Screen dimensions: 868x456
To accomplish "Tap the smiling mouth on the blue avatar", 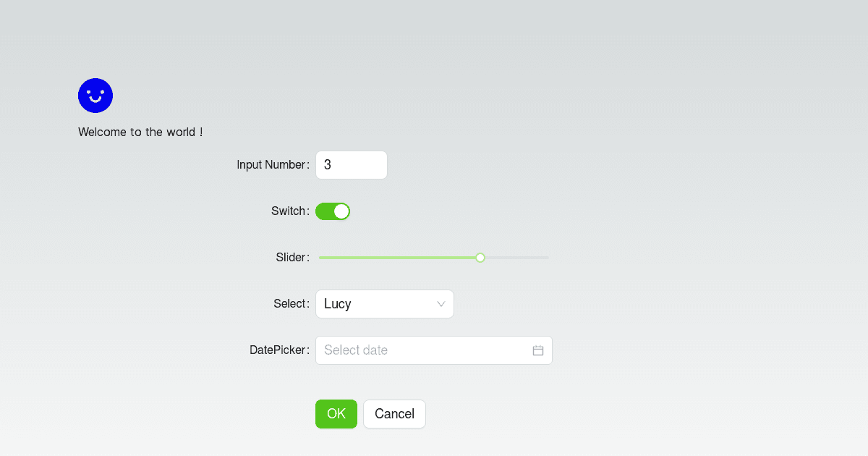I will point(95,101).
